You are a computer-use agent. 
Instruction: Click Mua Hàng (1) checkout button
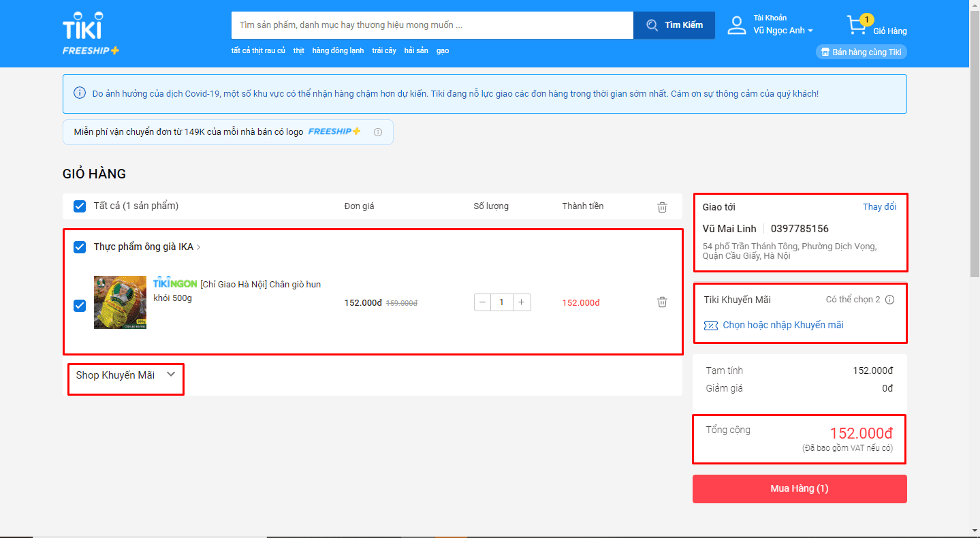800,489
